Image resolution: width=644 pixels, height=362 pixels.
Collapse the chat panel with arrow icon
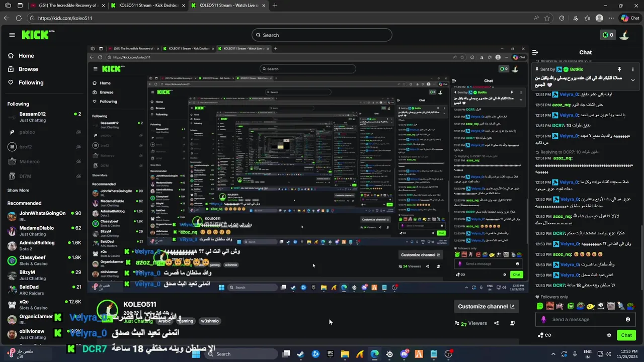pyautogui.click(x=535, y=52)
